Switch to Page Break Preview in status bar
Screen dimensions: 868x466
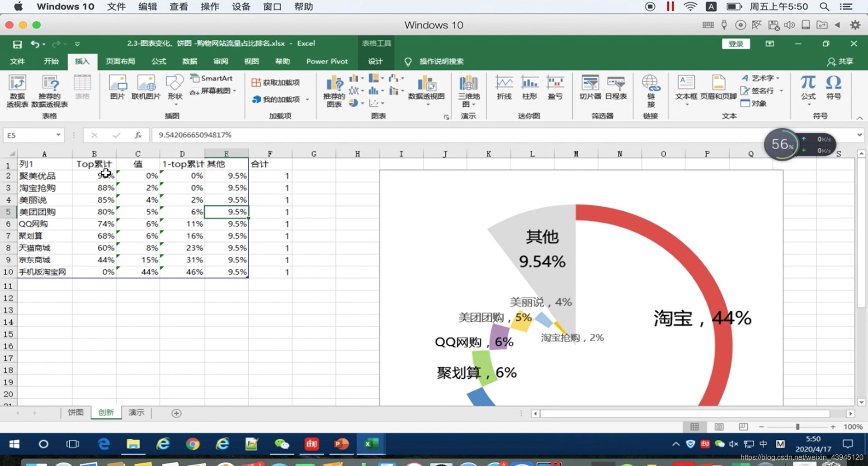coord(743,427)
